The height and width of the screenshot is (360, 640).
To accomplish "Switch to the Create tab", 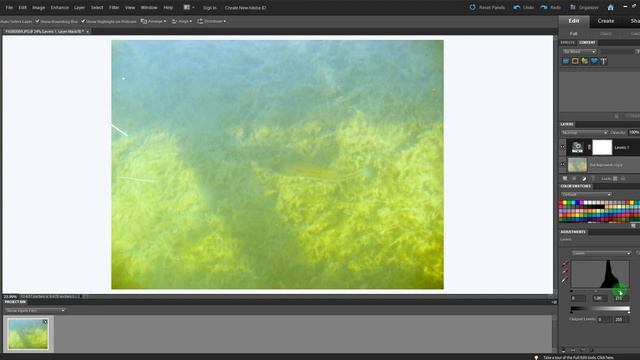I will pos(606,21).
